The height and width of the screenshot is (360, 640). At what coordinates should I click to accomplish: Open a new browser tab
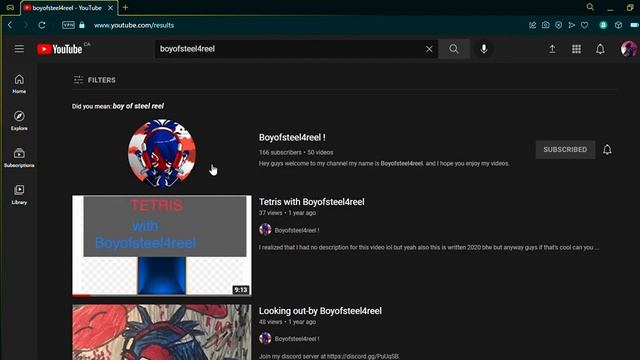click(125, 7)
